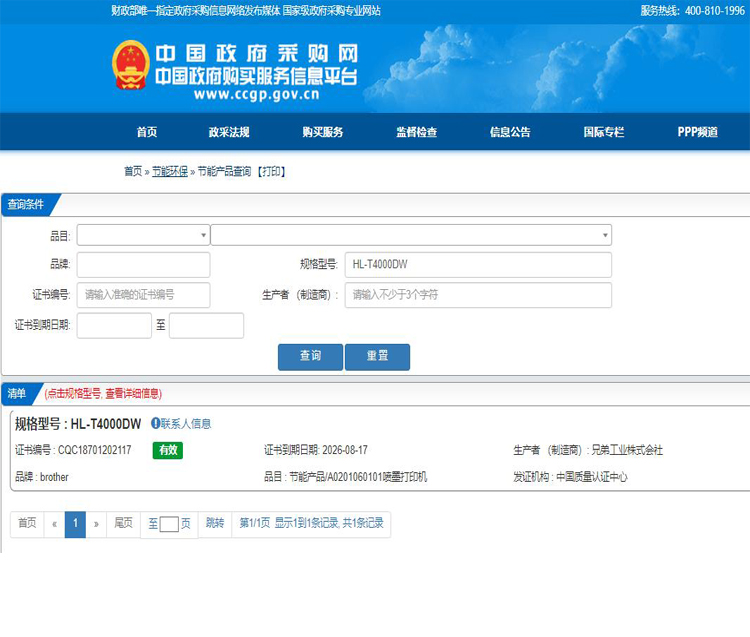The width and height of the screenshot is (750, 637).
Task: Focus the page number jump input box
Action: [169, 524]
